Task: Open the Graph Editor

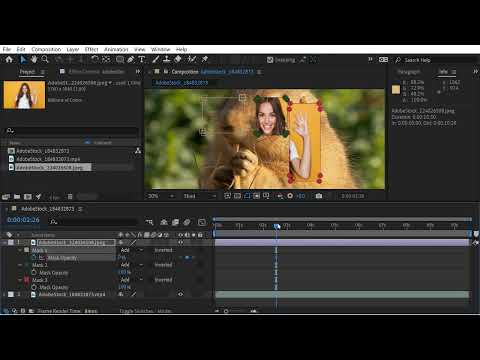Action: click(202, 222)
